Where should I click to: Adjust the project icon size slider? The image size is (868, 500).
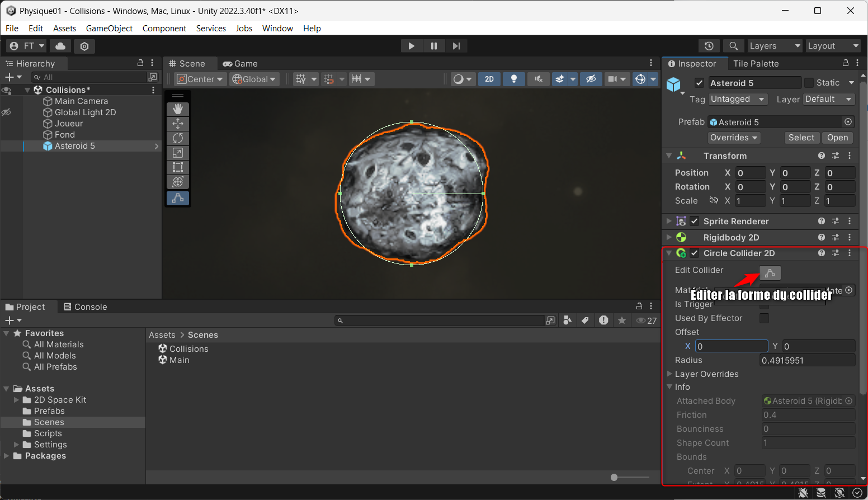tap(614, 477)
